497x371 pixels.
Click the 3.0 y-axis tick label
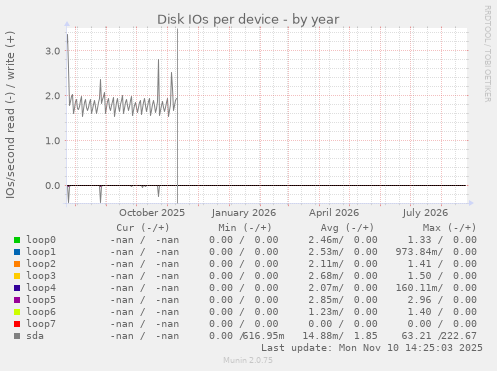tap(53, 51)
